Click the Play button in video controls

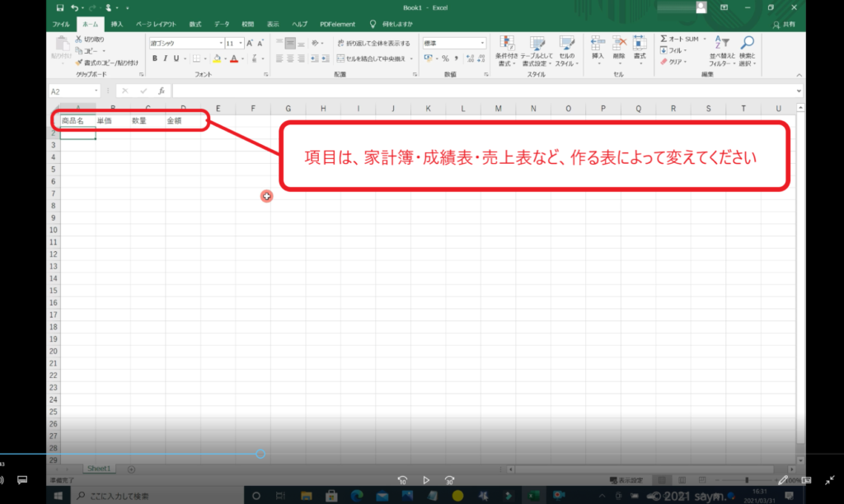pos(426,480)
